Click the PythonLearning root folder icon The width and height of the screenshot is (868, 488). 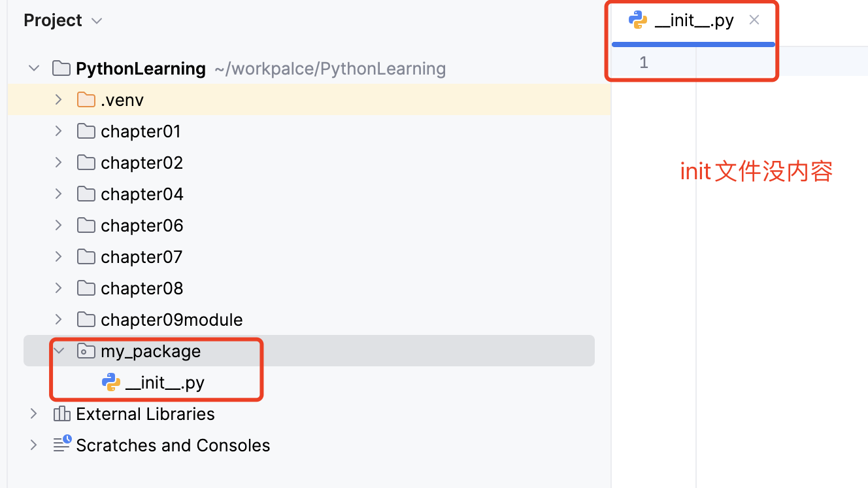pyautogui.click(x=61, y=69)
